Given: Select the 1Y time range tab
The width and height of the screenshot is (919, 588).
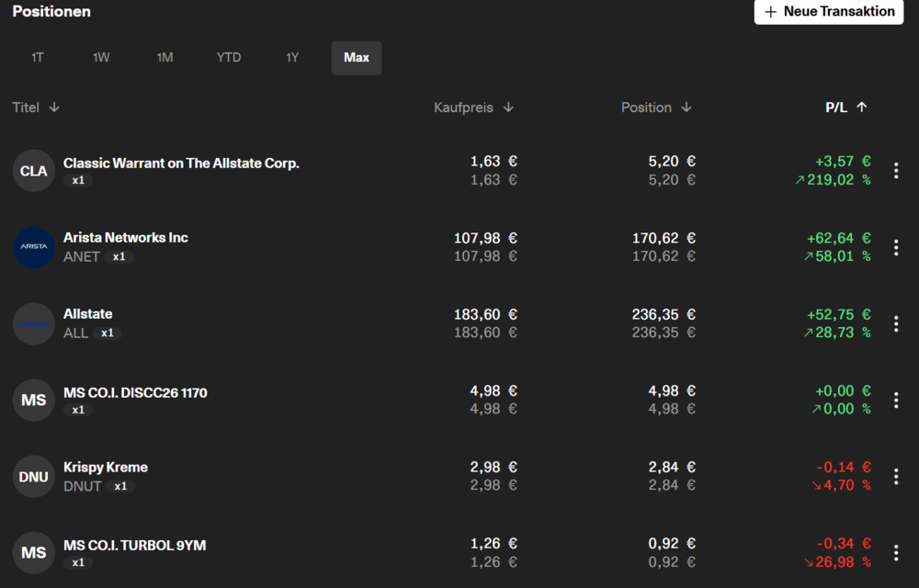Looking at the screenshot, I should point(292,57).
